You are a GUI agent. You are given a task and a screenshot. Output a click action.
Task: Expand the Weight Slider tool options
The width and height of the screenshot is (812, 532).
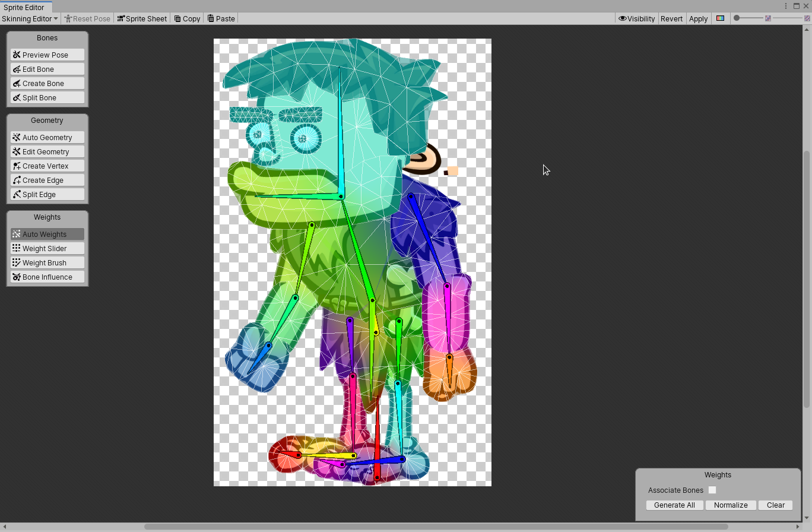[47, 248]
